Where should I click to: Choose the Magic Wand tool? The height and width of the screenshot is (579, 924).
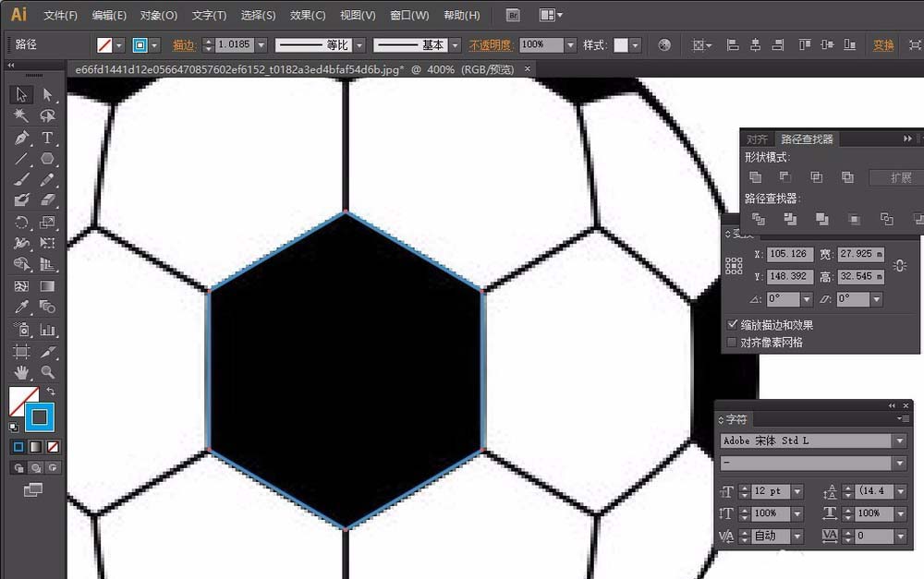pos(21,116)
